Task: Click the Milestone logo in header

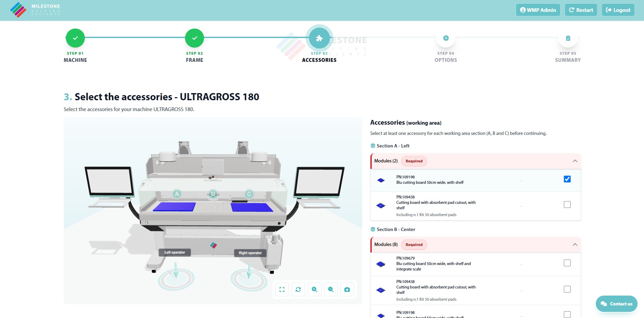Action: [35, 10]
